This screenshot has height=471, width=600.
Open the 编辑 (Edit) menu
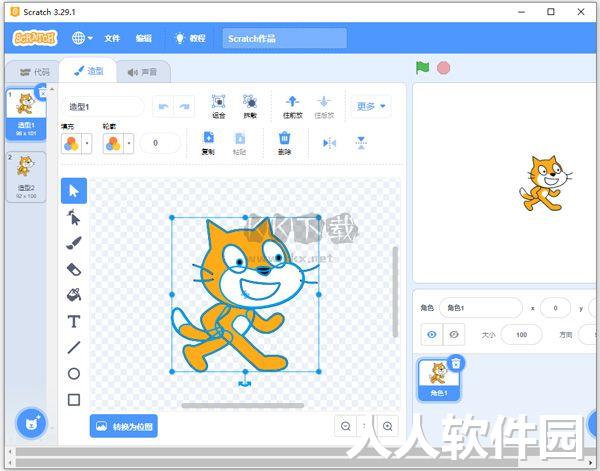pos(144,38)
